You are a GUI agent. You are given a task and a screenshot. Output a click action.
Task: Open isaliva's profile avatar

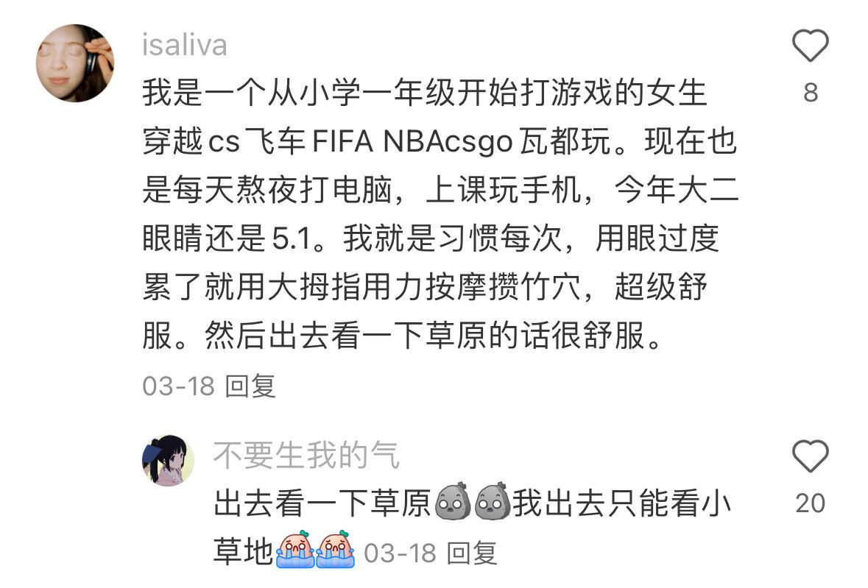(75, 63)
